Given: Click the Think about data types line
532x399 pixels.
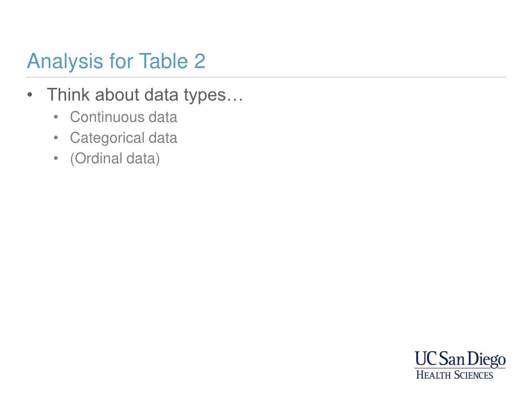Looking at the screenshot, I should 145,95.
